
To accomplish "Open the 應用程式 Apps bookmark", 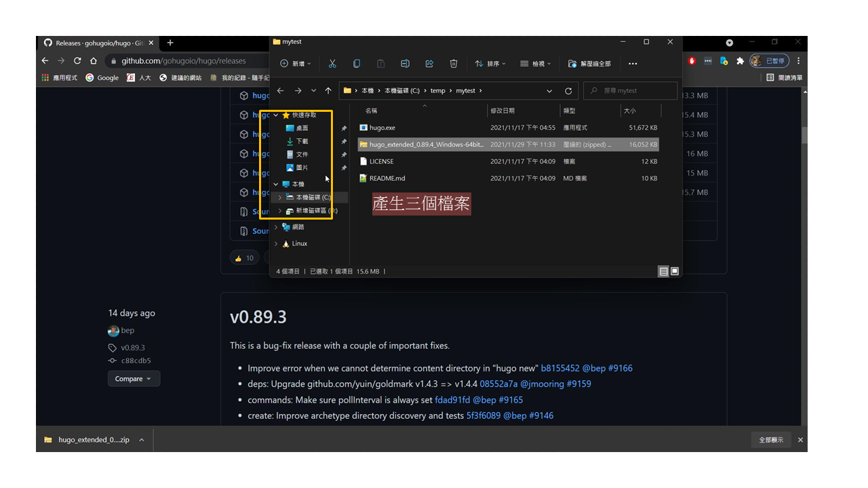I will 60,78.
